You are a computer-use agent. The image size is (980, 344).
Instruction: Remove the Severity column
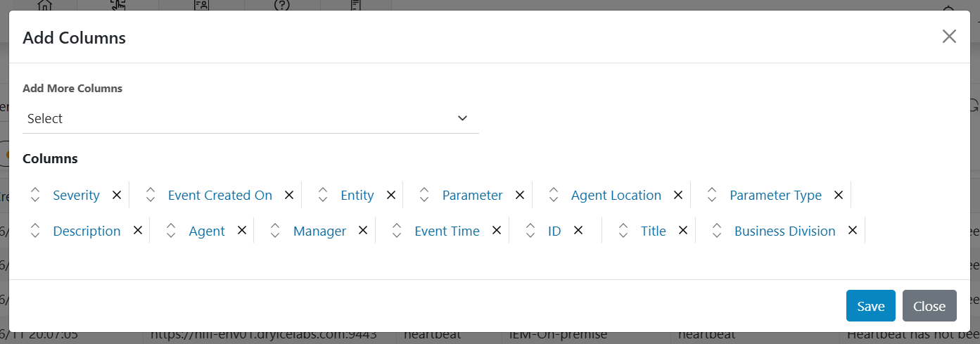117,195
